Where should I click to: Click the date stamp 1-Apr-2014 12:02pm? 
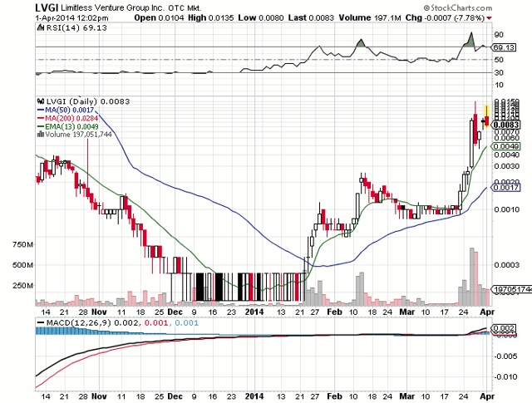click(71, 18)
